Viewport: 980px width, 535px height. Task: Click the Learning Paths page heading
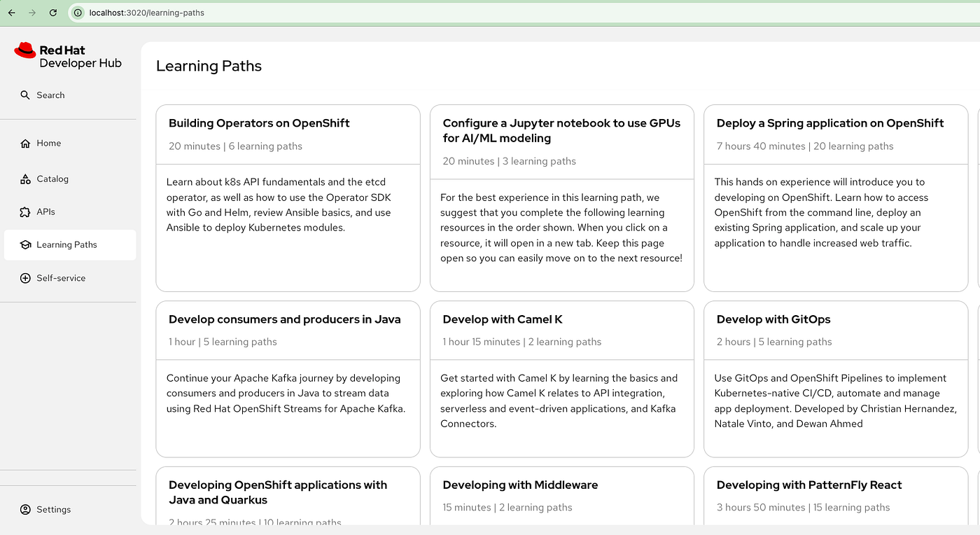(209, 67)
